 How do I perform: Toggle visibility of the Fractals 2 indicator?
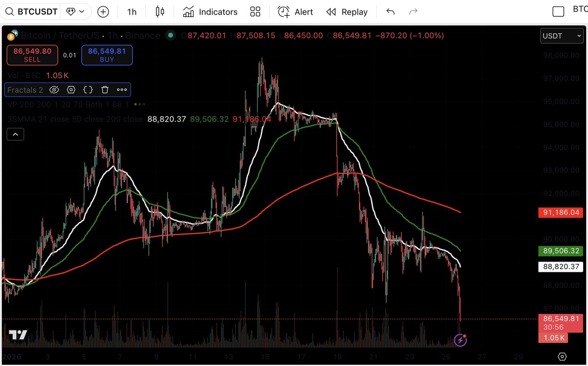point(54,90)
